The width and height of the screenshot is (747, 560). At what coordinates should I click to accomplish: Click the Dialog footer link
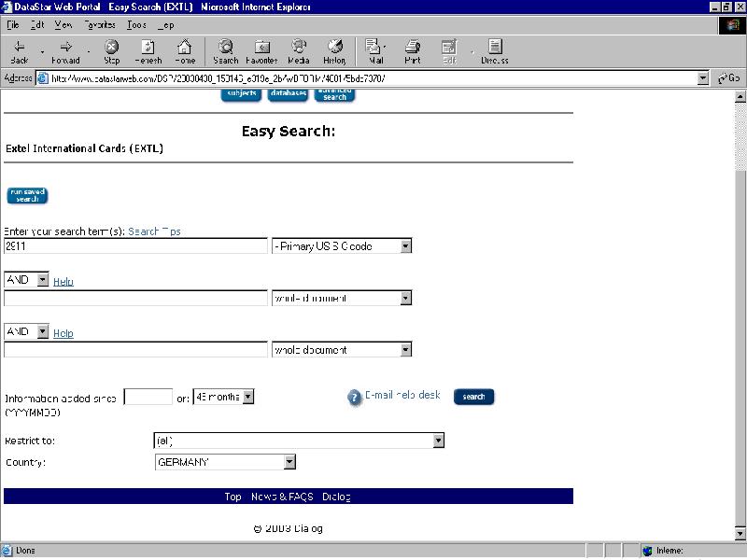(336, 497)
